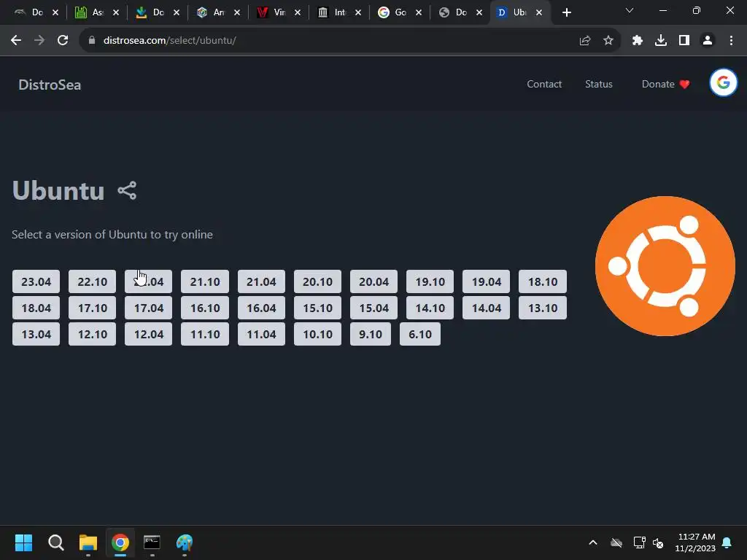The width and height of the screenshot is (747, 560).
Task: Select Ubuntu version 22.10
Action: pyautogui.click(x=92, y=281)
